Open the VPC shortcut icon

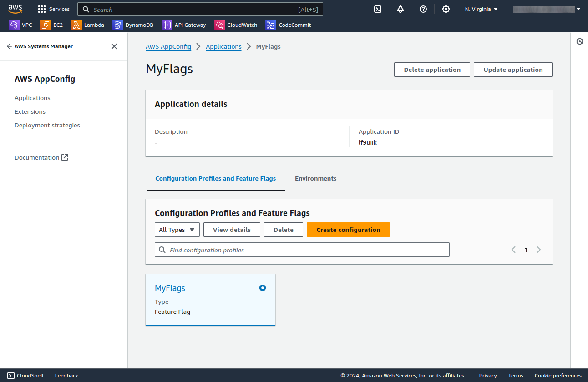click(x=14, y=25)
